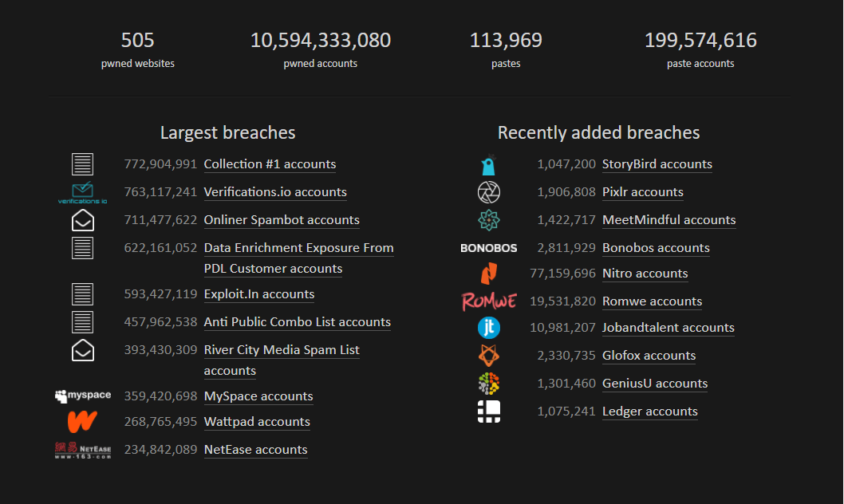The height and width of the screenshot is (504, 844).
Task: Click the StoryBird bird icon
Action: point(488,165)
